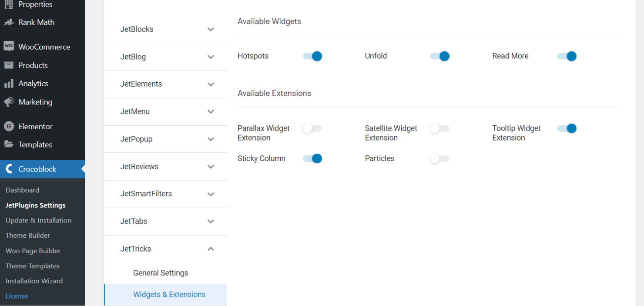Open the Theme Builder submenu item

pyautogui.click(x=28, y=235)
